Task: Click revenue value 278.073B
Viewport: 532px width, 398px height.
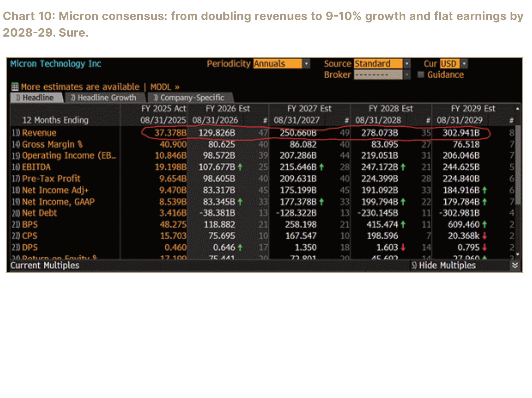Action: pos(380,133)
